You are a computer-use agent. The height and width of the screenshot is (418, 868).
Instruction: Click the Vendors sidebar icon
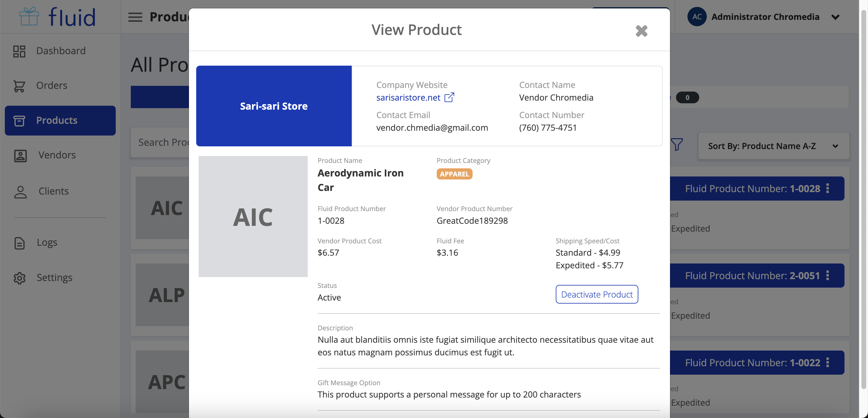pos(20,155)
